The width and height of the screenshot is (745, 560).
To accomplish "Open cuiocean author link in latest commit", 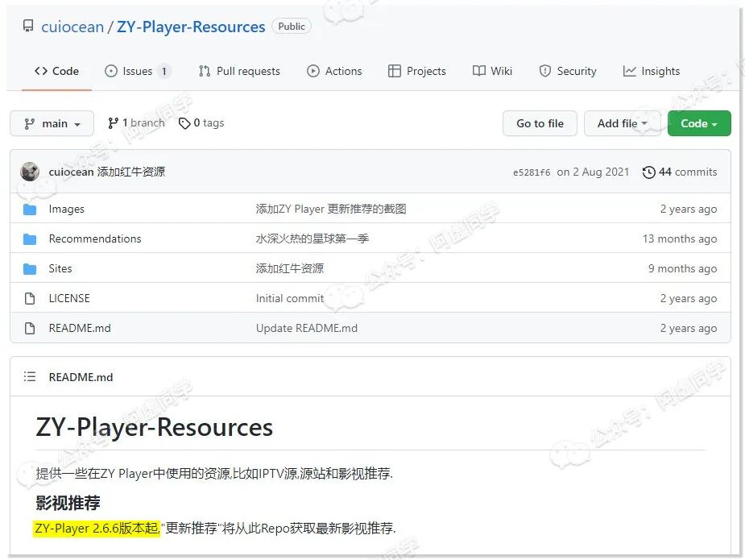I will pos(71,172).
